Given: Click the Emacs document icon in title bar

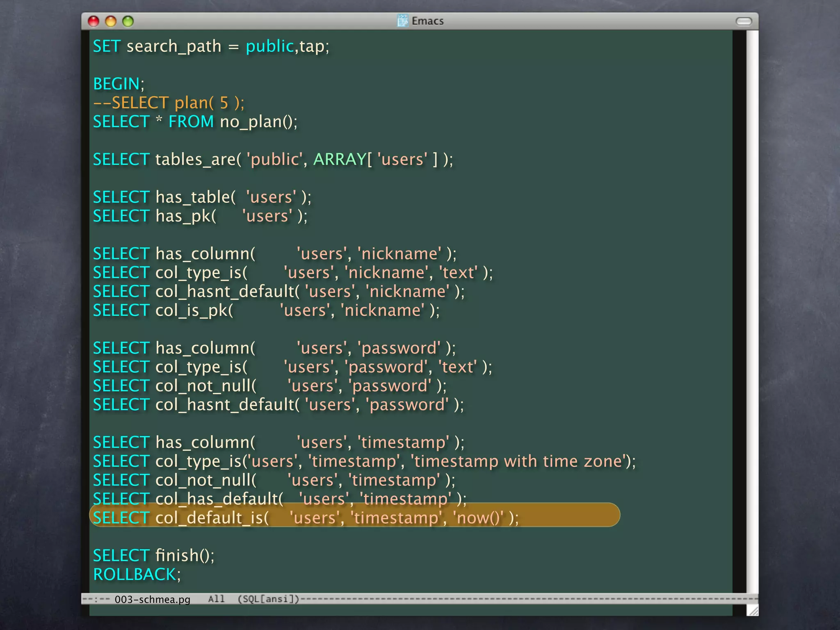Looking at the screenshot, I should click(403, 21).
